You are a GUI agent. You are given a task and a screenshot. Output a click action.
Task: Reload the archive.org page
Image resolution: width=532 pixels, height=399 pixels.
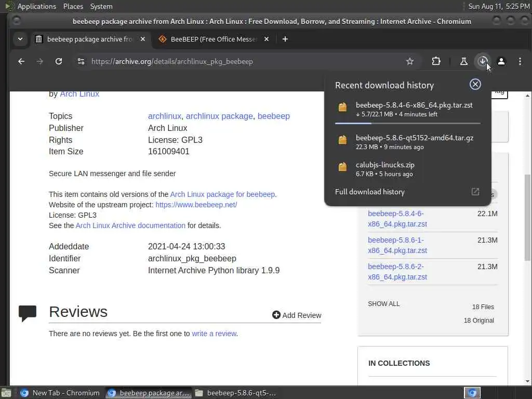coord(59,61)
